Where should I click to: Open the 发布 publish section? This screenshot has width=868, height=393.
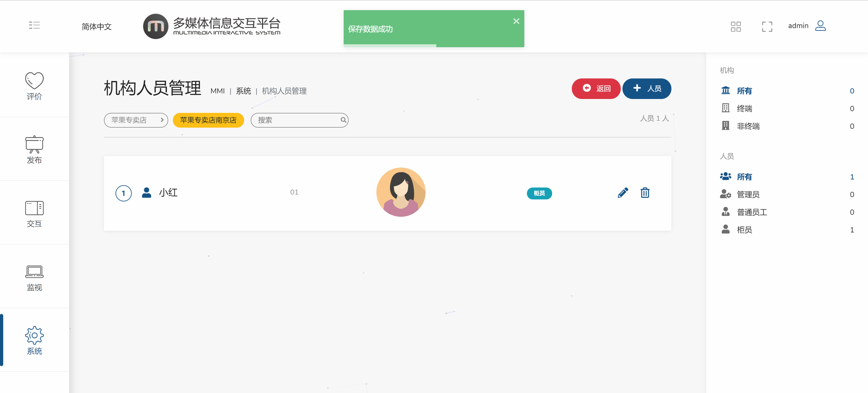[x=34, y=149]
